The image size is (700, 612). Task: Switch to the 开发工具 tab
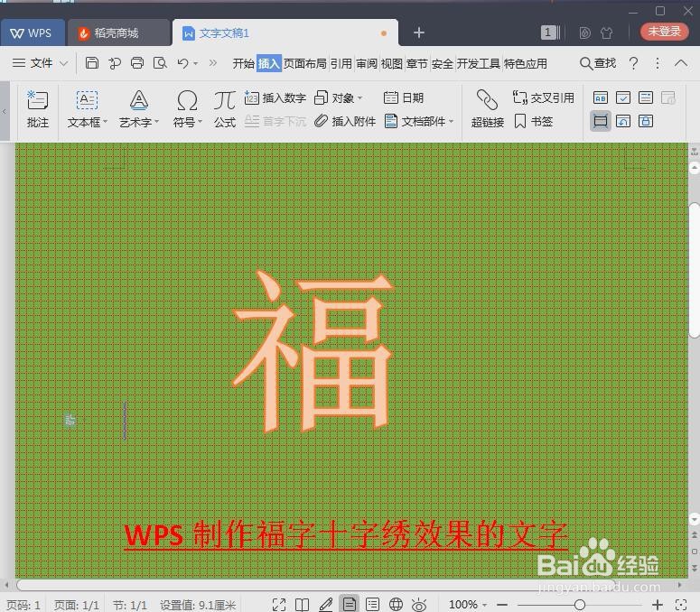(x=478, y=64)
